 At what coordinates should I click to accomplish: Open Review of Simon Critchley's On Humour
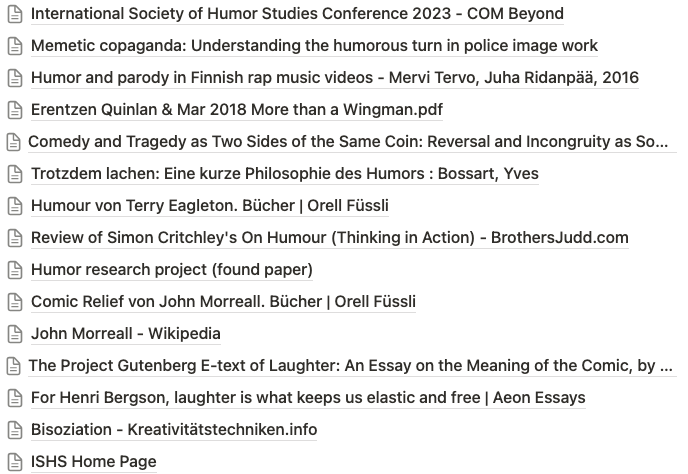coord(329,237)
